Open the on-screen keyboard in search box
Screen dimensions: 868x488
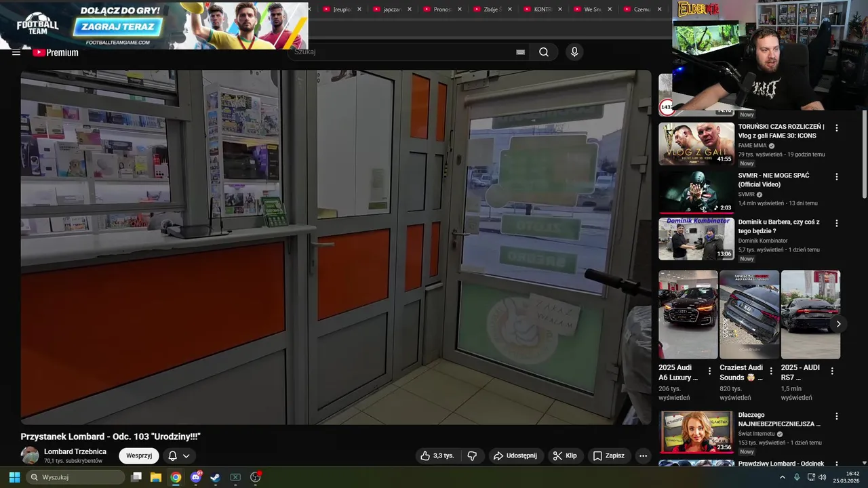520,52
